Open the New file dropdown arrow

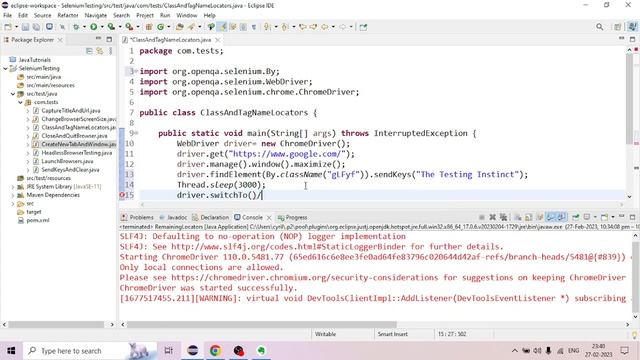16,27
